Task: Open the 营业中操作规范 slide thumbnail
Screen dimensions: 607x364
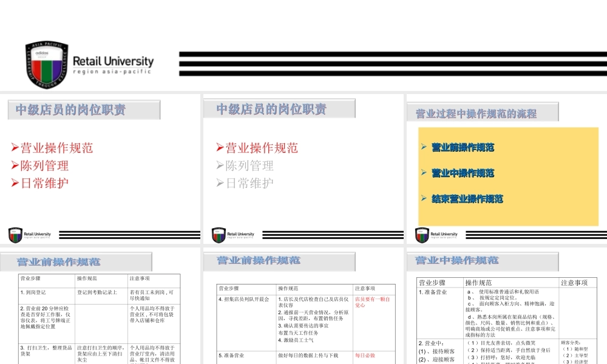Action: click(x=507, y=306)
